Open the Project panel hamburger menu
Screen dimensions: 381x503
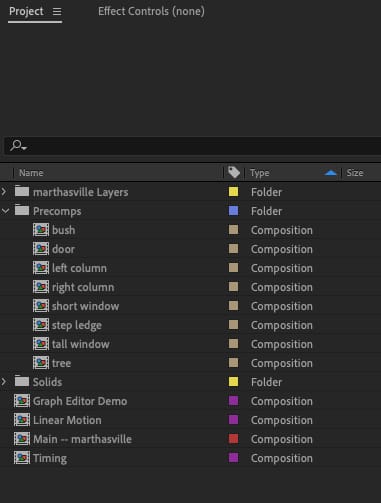pos(57,12)
